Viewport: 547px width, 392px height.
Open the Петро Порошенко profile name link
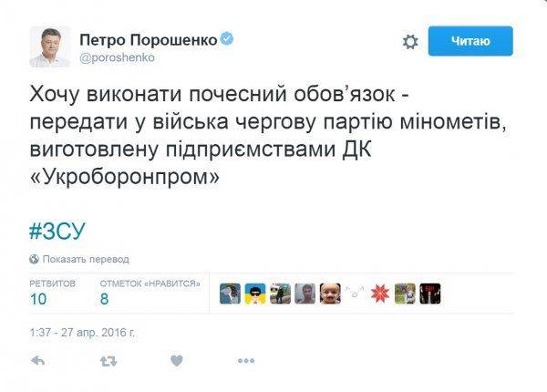150,39
